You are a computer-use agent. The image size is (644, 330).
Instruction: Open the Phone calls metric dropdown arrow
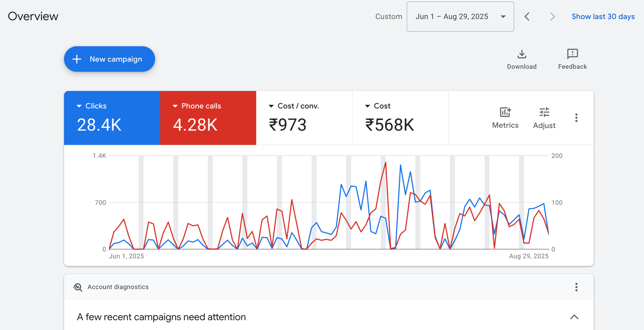[x=175, y=106]
